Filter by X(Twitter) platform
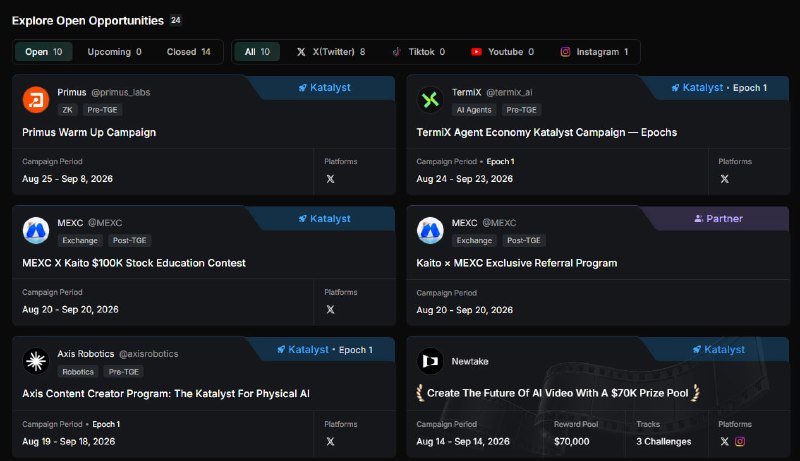The width and height of the screenshot is (800, 461). coord(331,52)
